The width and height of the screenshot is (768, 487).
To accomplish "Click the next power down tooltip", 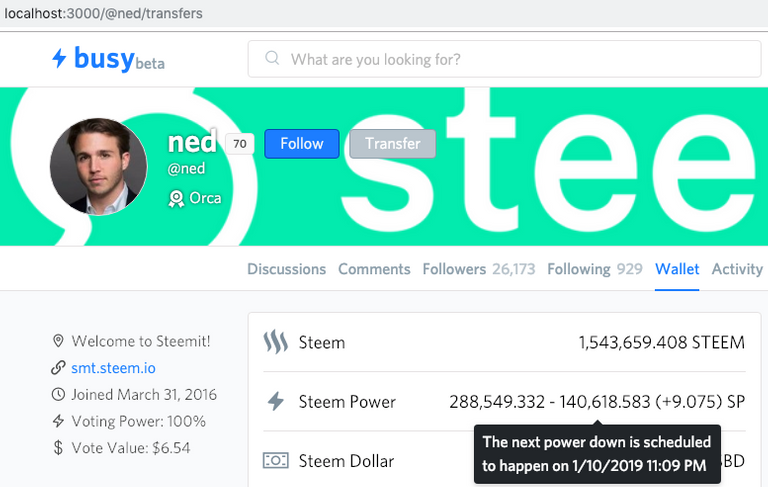I will click(597, 454).
